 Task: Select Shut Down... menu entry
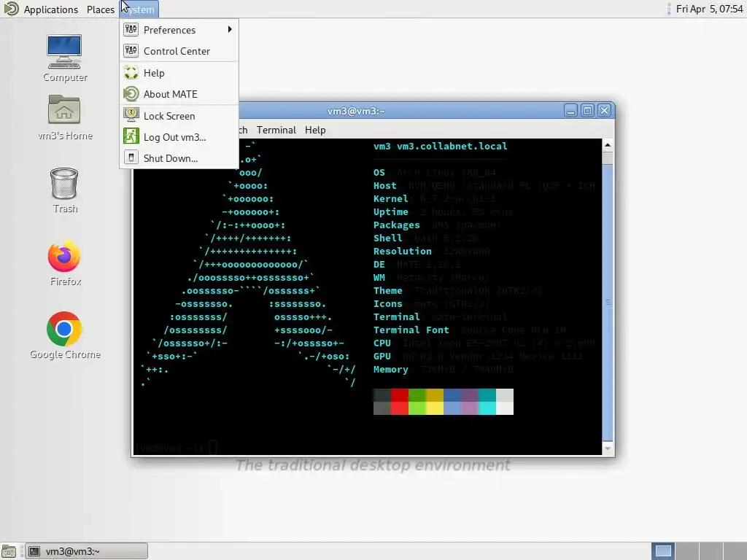(179, 158)
